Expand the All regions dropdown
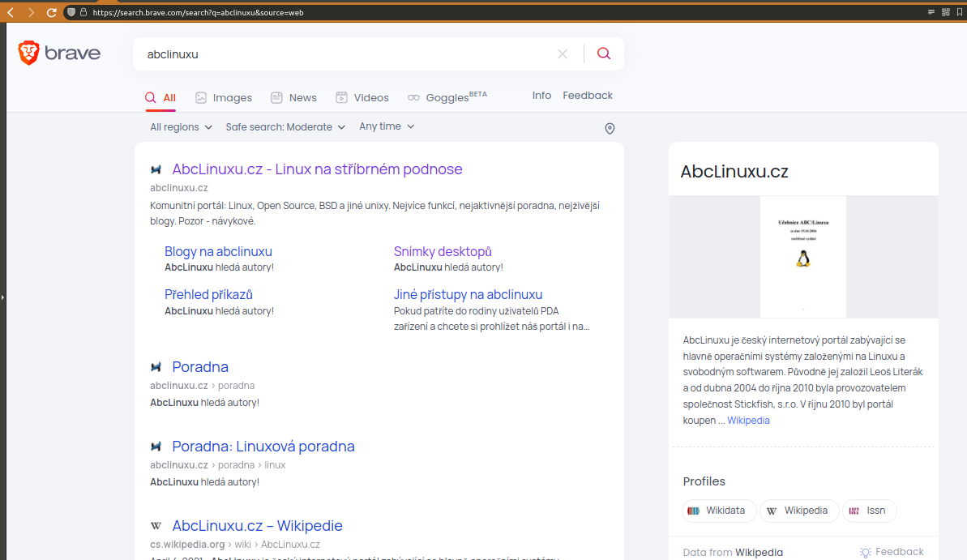967x560 pixels. point(182,127)
